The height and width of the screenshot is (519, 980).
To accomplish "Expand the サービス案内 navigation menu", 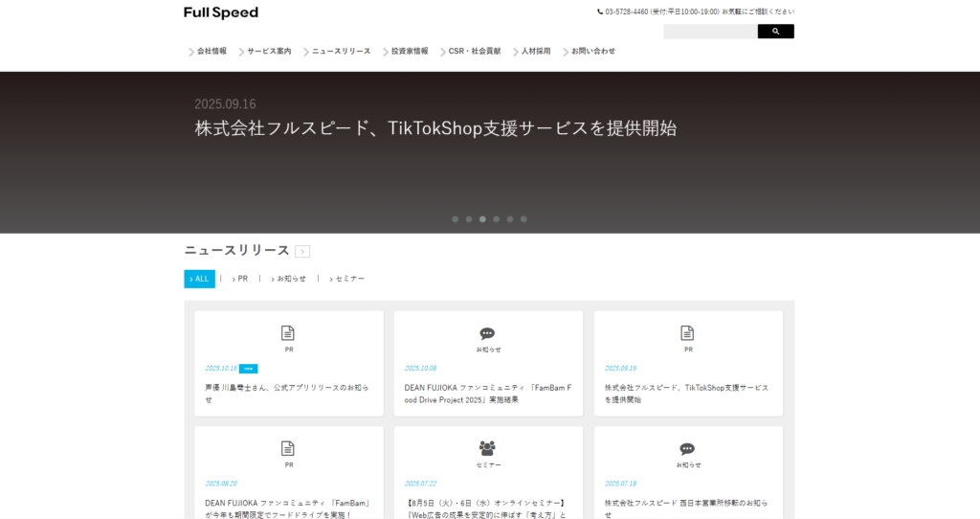I will pyautogui.click(x=268, y=51).
